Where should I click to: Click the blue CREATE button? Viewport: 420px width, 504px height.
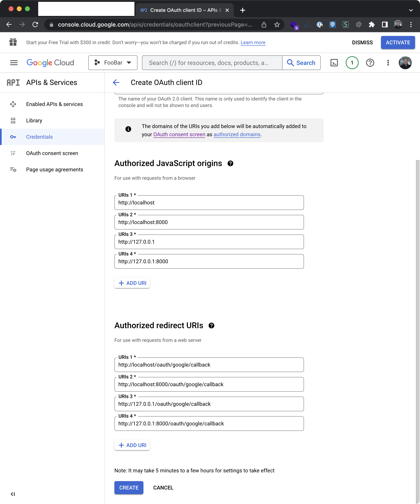coord(129,488)
